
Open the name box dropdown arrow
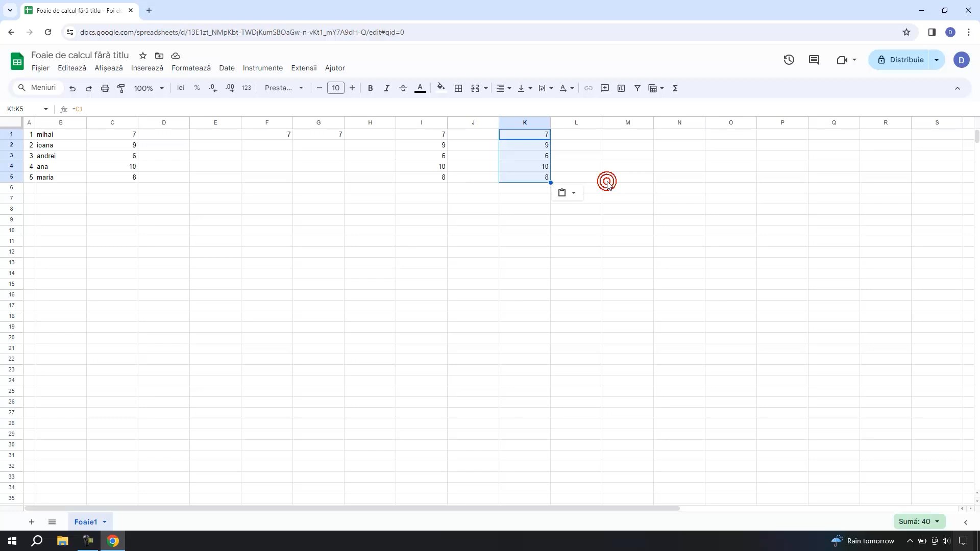tap(46, 109)
